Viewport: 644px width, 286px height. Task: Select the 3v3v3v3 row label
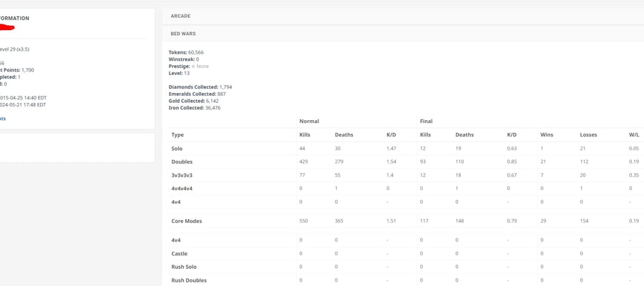[x=182, y=175]
